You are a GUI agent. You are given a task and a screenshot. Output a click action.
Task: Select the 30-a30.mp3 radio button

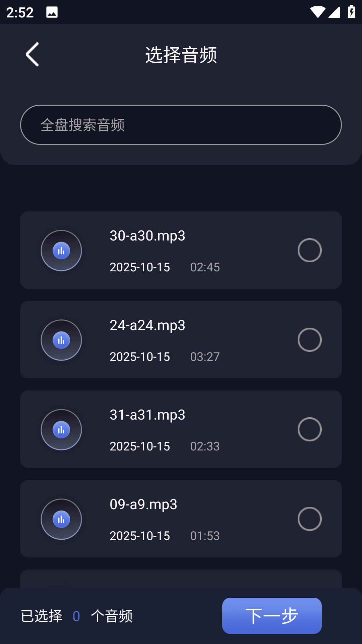309,250
